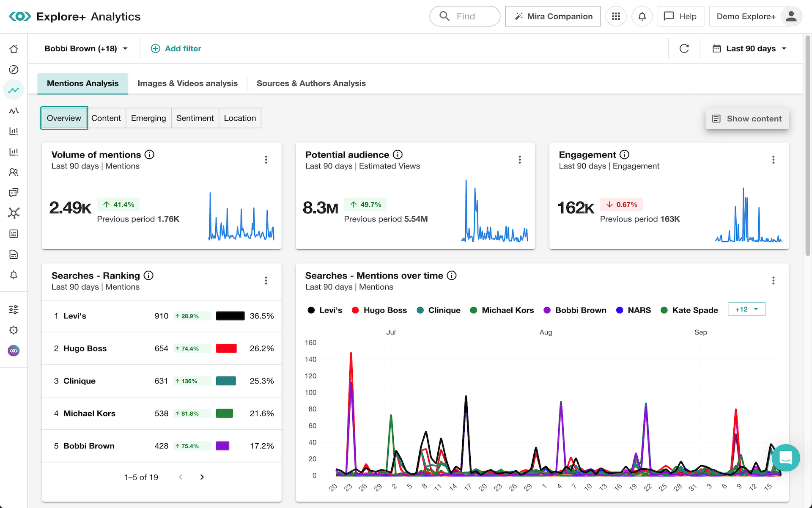Expand the +12 more series dropdown
This screenshot has height=508, width=812.
(746, 309)
